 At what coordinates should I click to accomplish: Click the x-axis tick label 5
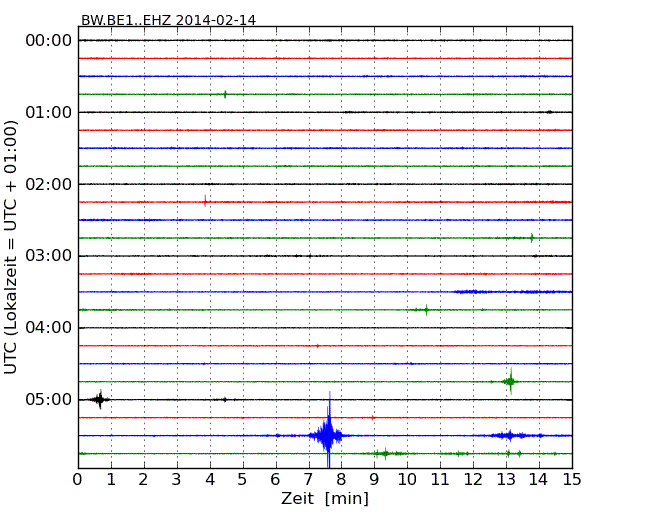click(x=243, y=480)
